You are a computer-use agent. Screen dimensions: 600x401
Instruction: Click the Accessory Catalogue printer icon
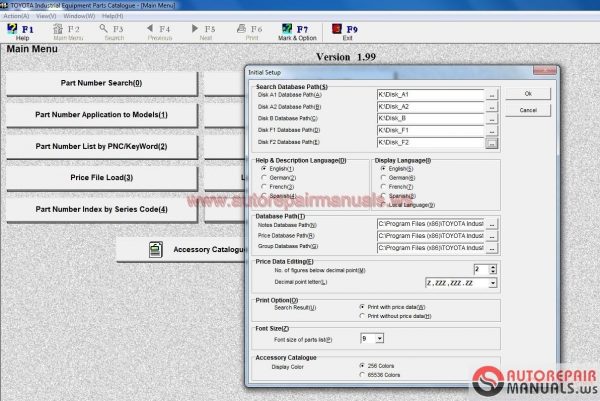[156, 249]
